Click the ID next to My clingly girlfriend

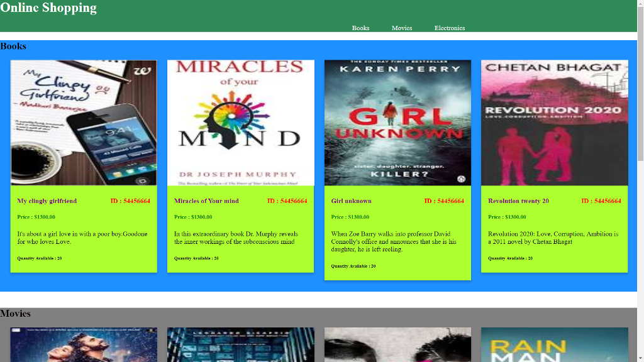[x=130, y=200]
